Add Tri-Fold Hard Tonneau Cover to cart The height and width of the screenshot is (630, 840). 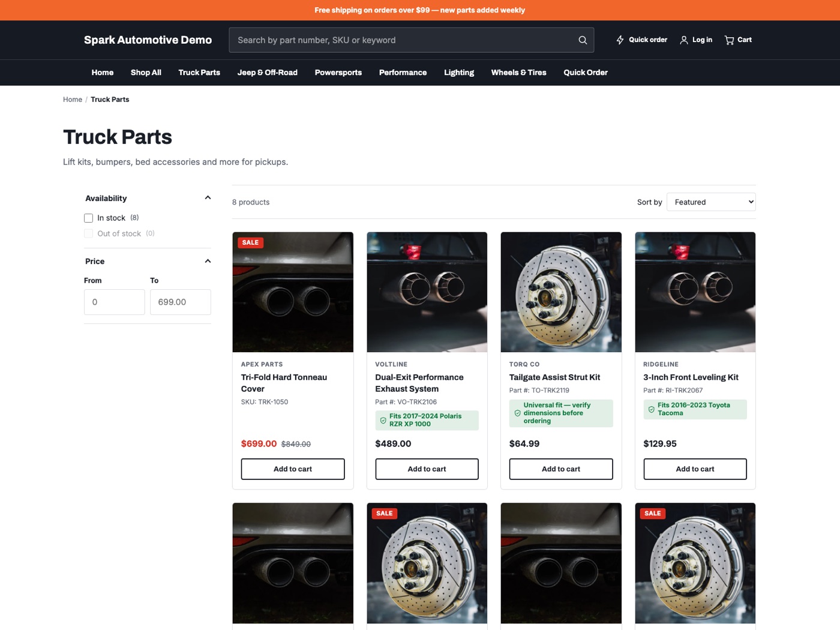click(293, 469)
